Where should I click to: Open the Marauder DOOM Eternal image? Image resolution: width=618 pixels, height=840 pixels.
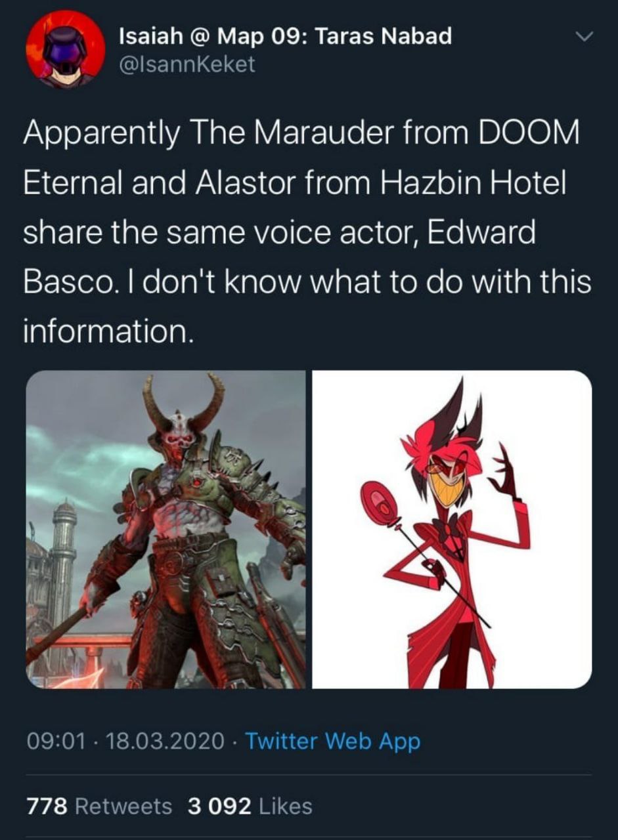[166, 530]
